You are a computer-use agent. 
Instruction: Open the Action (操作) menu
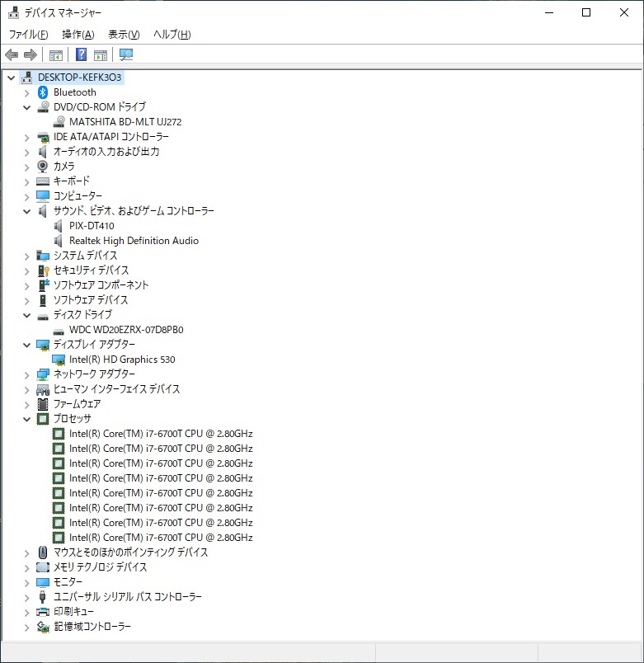tap(78, 35)
